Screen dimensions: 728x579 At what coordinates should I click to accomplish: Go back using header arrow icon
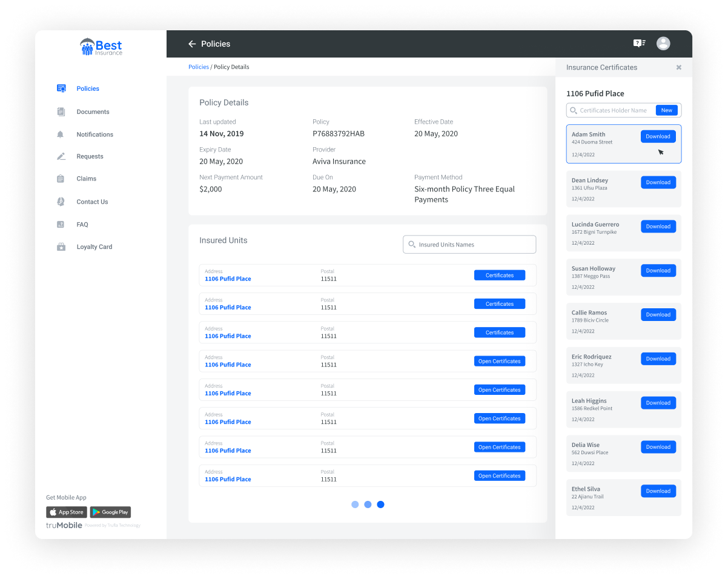(x=192, y=44)
